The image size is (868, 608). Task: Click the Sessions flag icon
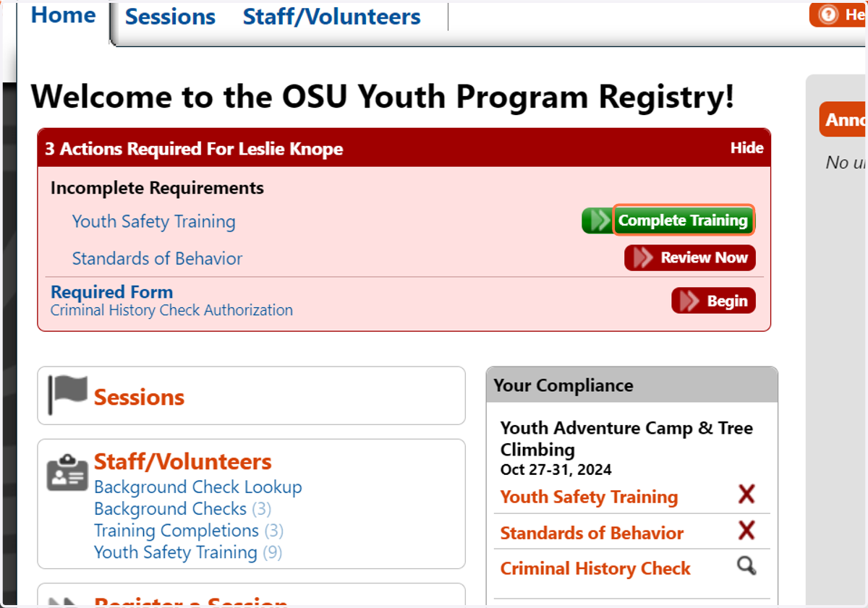[67, 395]
